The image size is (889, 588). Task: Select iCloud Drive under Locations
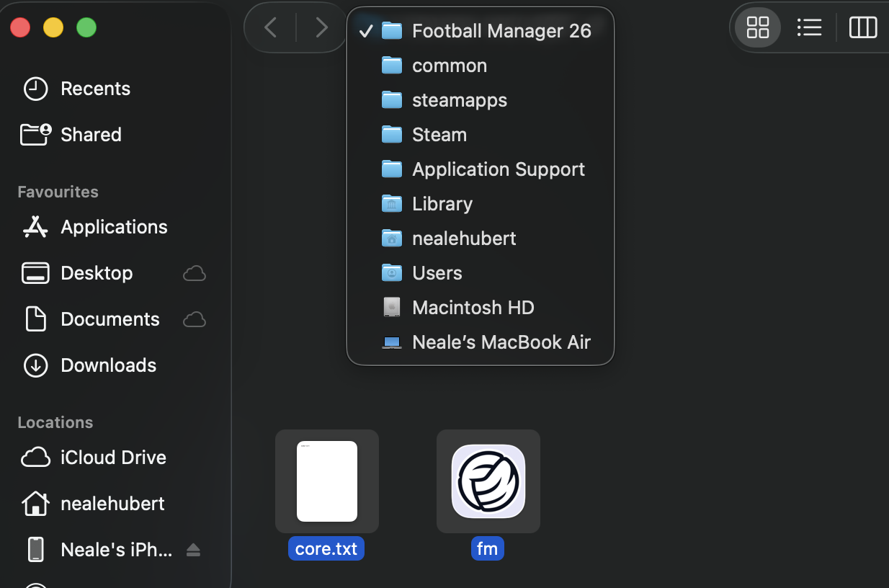[113, 458]
